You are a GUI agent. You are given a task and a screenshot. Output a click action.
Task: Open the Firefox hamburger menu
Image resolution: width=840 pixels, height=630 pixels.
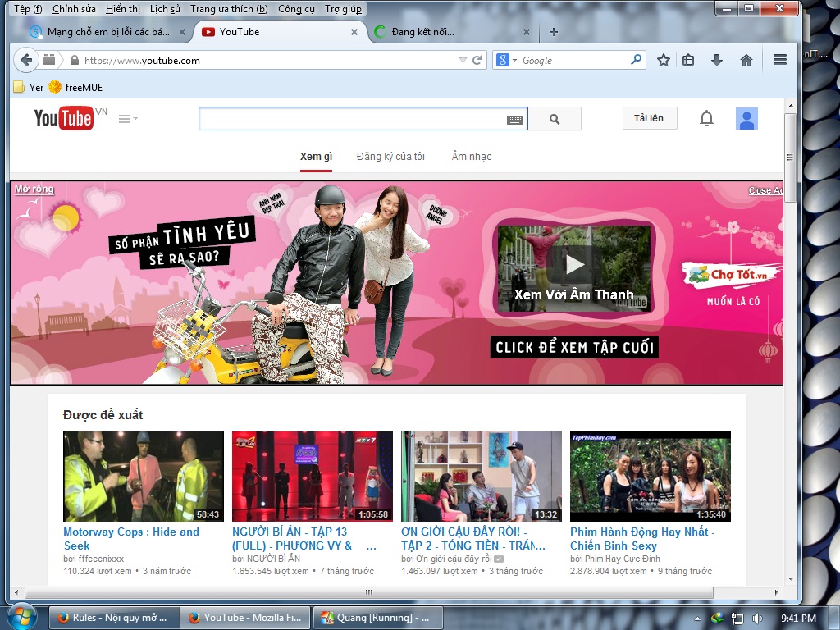pos(780,60)
